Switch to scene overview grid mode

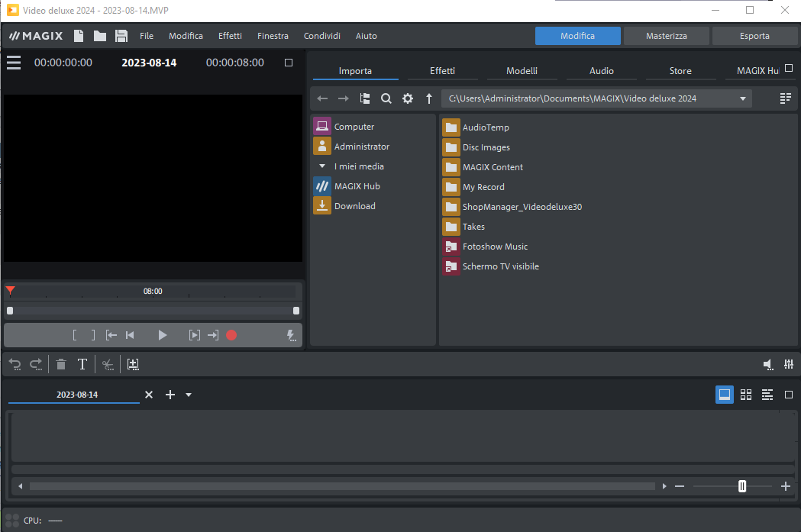point(746,395)
